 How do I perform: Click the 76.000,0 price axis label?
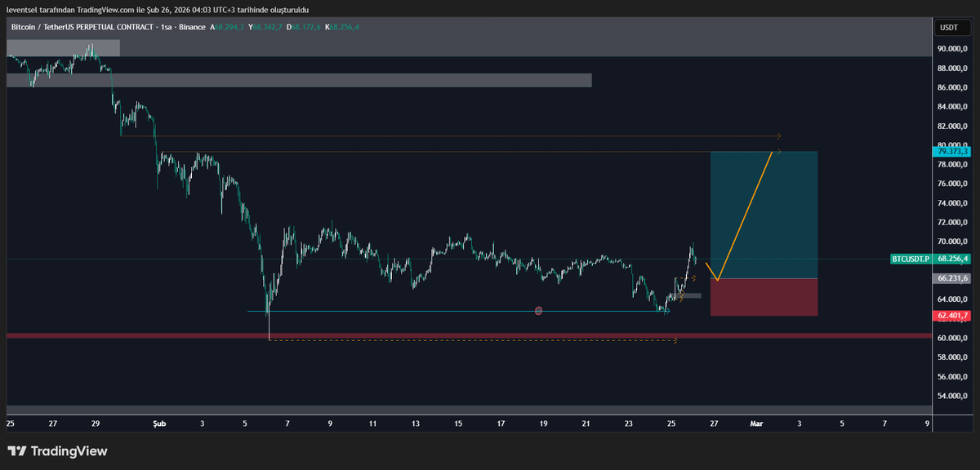coord(953,184)
